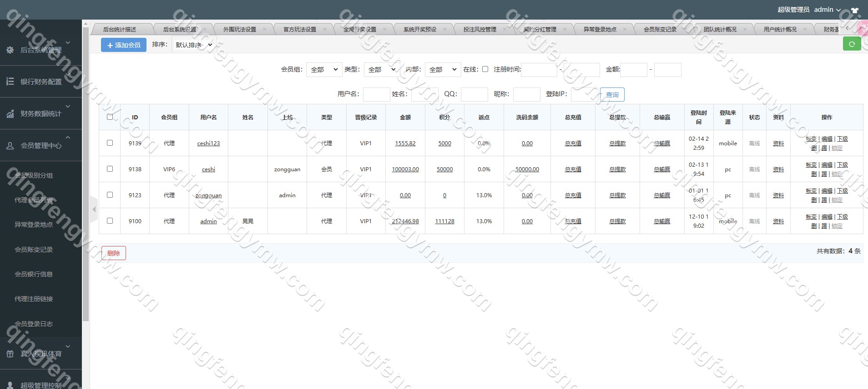Close the 投注风控管理 tab
The height and width of the screenshot is (389, 868).
[x=505, y=29]
